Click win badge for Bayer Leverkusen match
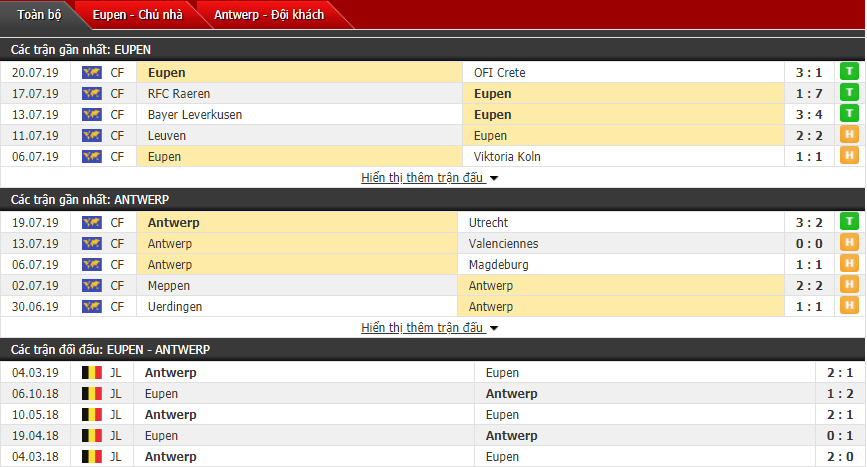The height and width of the screenshot is (467, 867). click(x=849, y=114)
